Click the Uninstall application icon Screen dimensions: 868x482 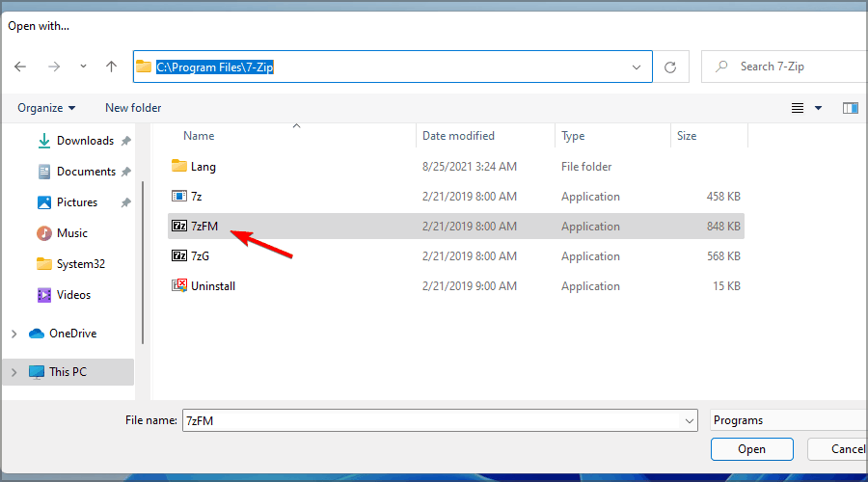pos(179,286)
